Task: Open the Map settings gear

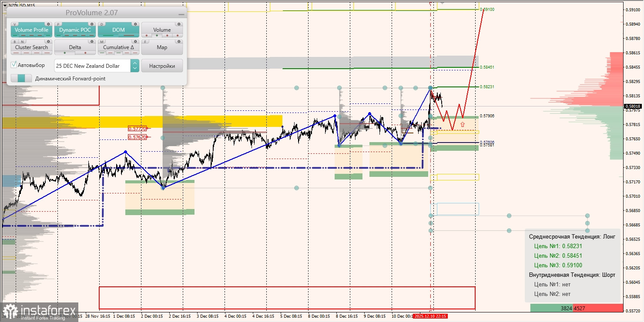Action: [179, 42]
